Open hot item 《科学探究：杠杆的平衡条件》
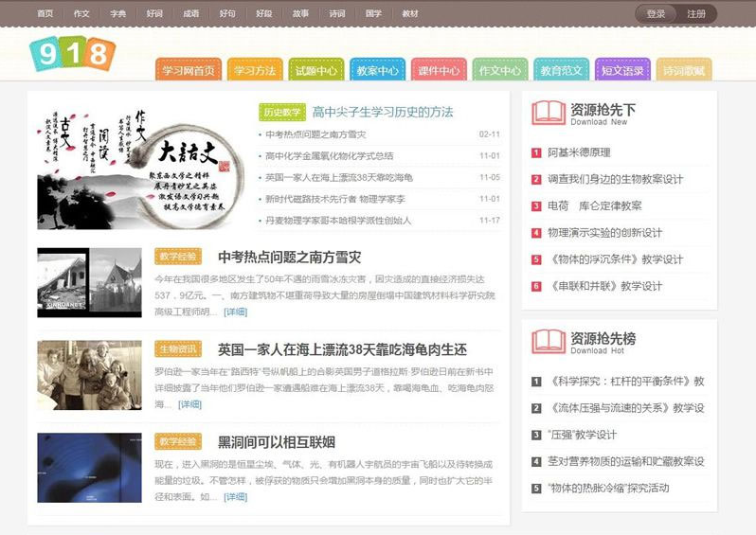Screen dimensions: 756x535 tap(626, 382)
